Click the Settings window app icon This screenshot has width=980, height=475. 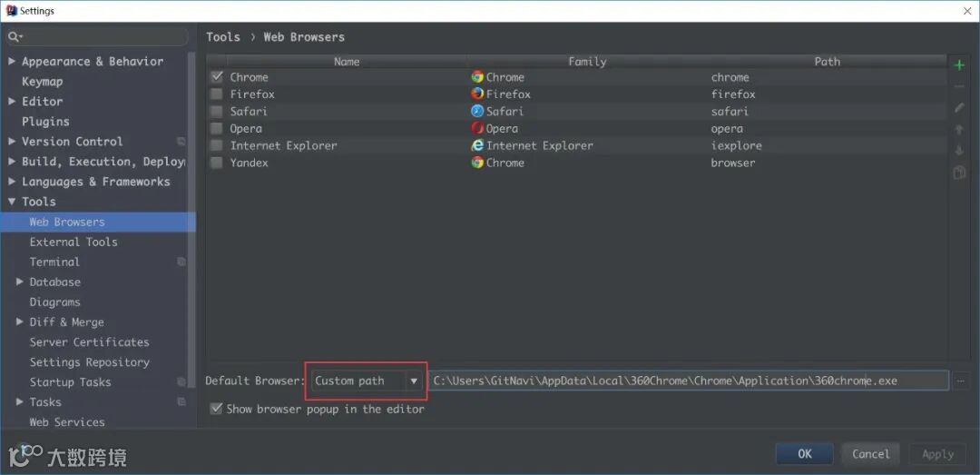(x=11, y=11)
